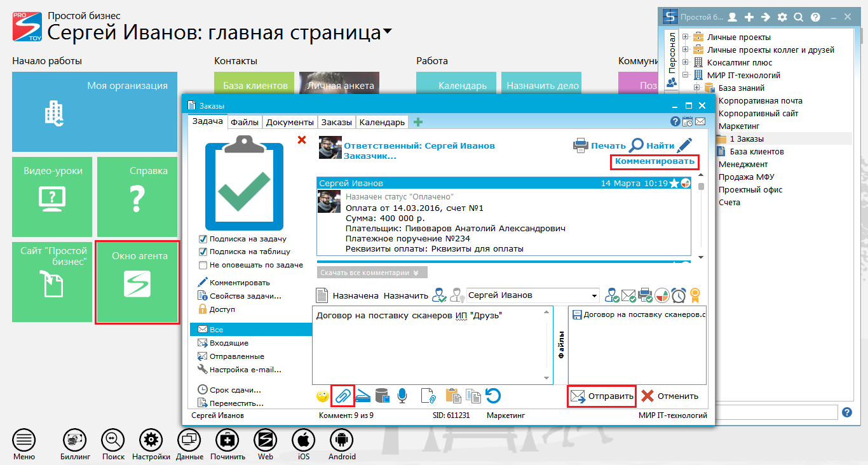Click the comments list vertical scrollbar

(701, 218)
